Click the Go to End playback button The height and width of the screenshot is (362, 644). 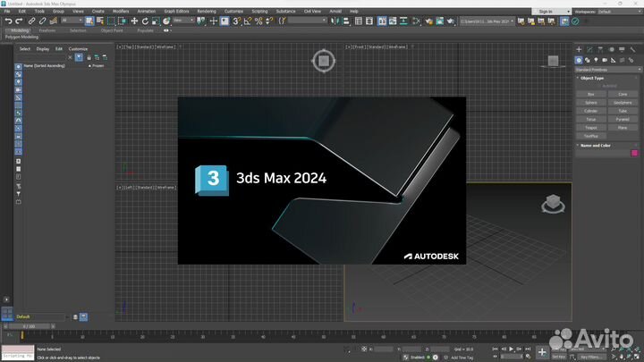(529, 349)
